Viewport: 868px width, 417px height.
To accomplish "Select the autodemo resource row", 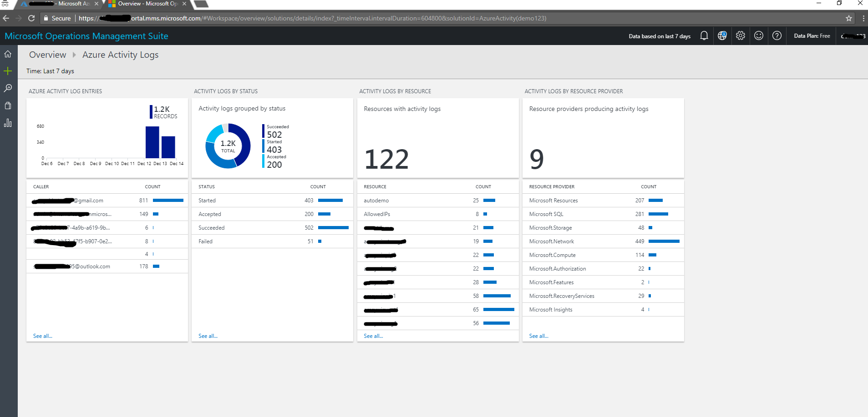I will 438,201.
